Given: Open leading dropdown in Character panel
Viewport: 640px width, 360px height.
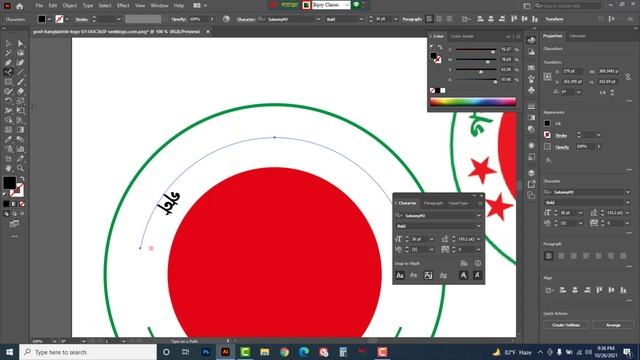Looking at the screenshot, I should [x=478, y=239].
